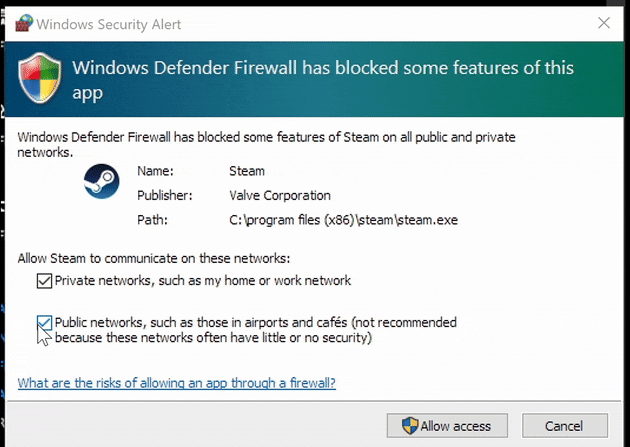Viewport: 630px width, 447px height.
Task: Uncheck the Private networks checkbox
Action: (43, 281)
